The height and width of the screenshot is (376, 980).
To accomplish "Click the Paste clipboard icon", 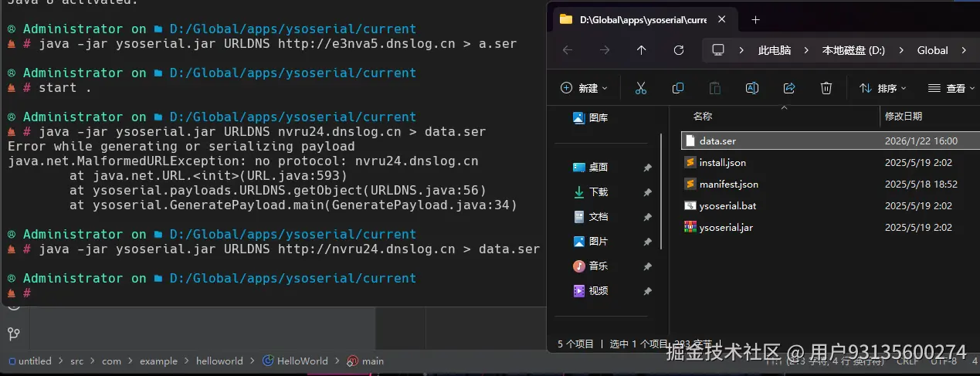I will point(715,88).
